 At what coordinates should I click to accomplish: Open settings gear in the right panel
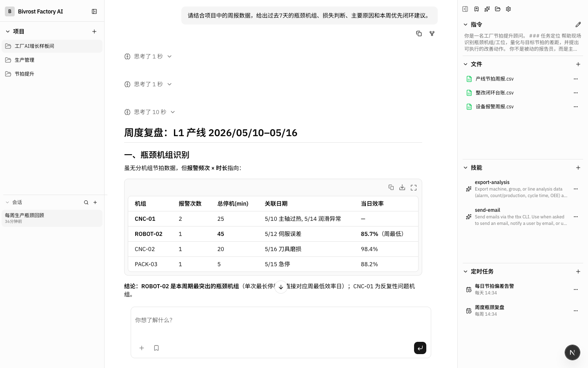point(508,9)
